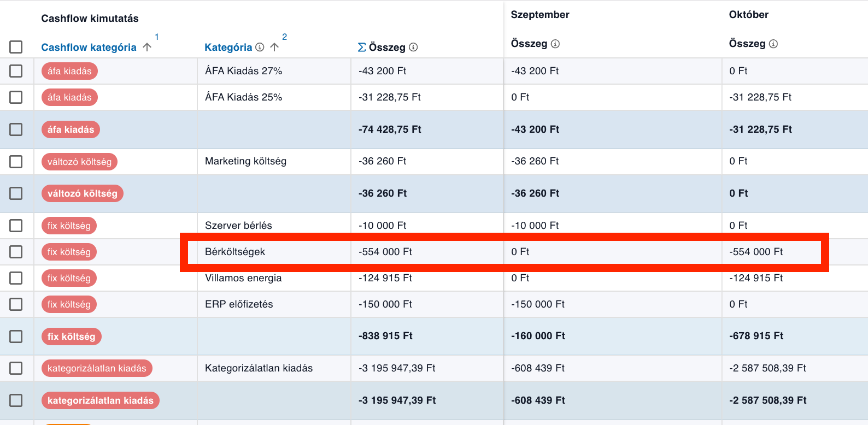Click the -160 000 Ft Szeptember subtotal

538,336
